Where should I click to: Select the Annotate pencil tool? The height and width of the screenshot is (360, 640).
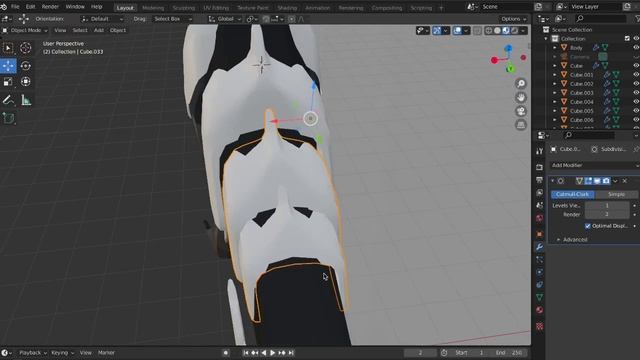8,100
